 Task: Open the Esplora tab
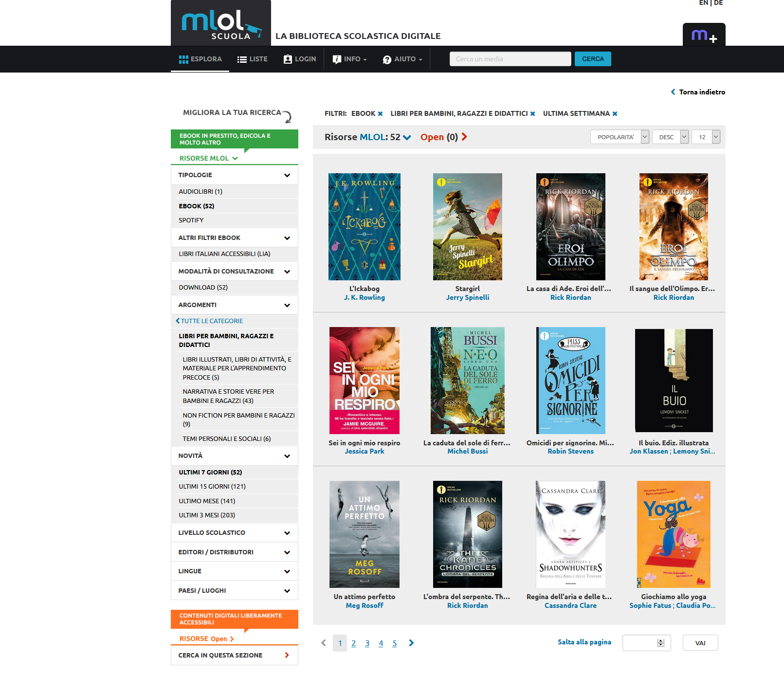point(200,59)
